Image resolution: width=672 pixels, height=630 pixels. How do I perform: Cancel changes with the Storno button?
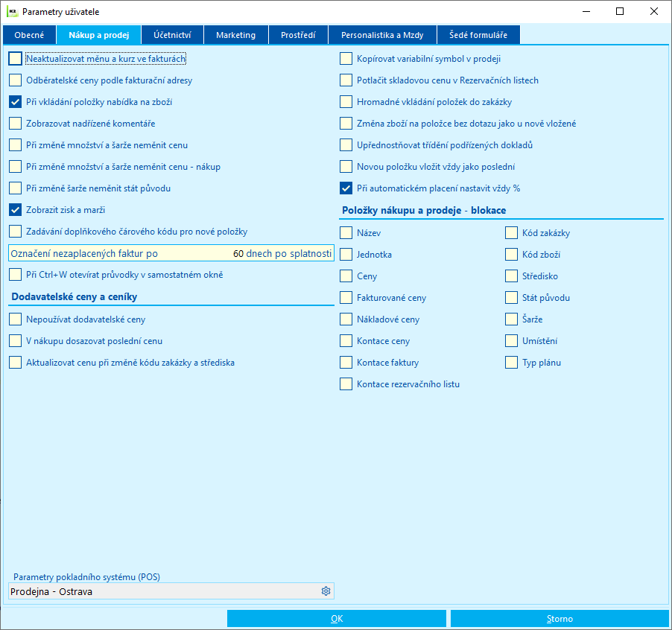[x=560, y=618]
